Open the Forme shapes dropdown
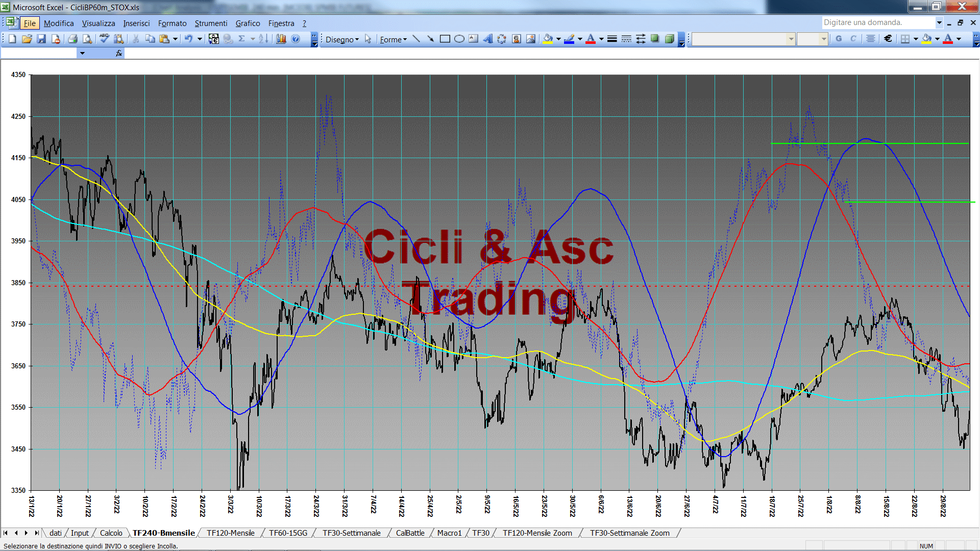This screenshot has height=551, width=980. 393,39
